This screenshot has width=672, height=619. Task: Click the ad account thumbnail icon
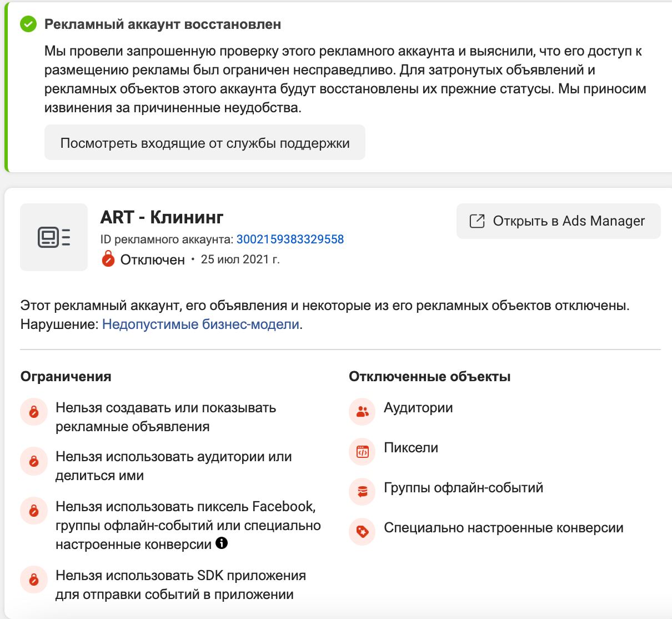tap(54, 237)
